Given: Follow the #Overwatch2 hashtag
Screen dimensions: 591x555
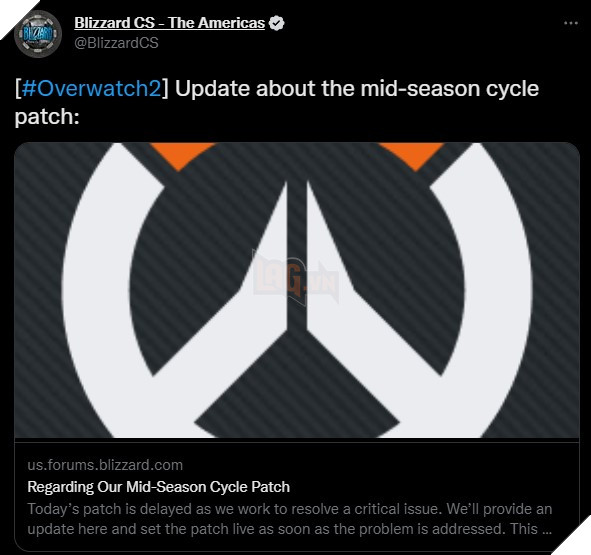Looking at the screenshot, I should tap(92, 89).
